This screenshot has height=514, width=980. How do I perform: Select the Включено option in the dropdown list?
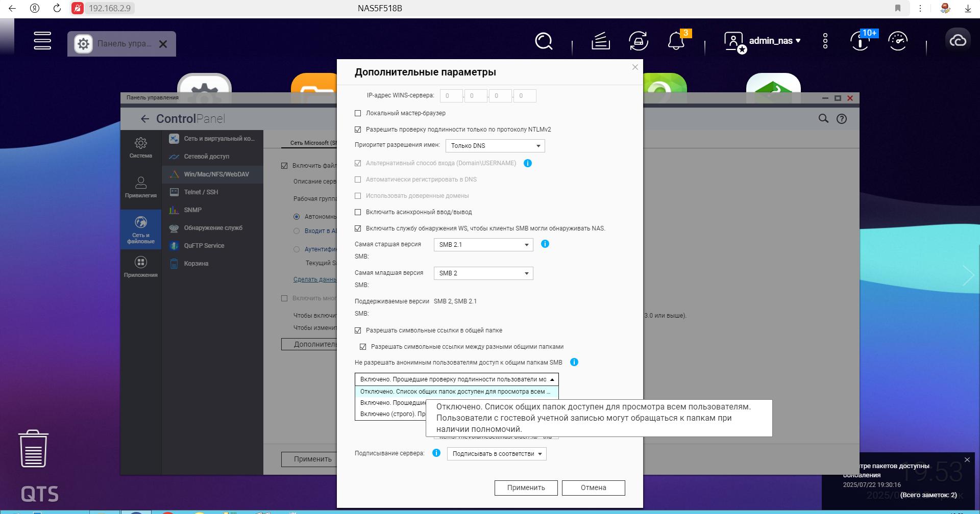[391, 403]
